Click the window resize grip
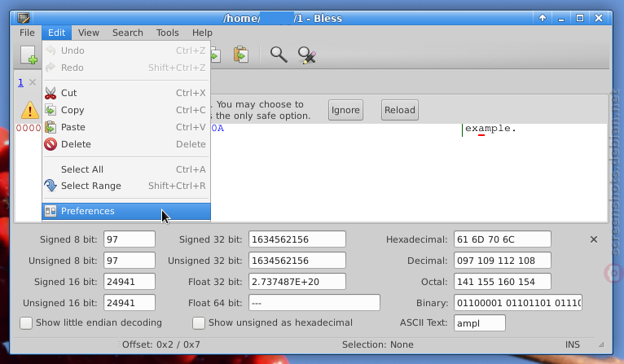Image resolution: width=624 pixels, height=364 pixels. (601, 345)
